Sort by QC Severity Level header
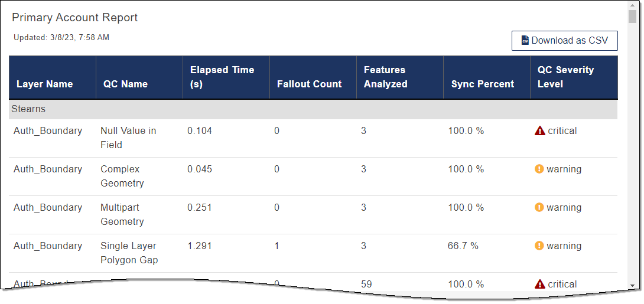 click(x=565, y=77)
